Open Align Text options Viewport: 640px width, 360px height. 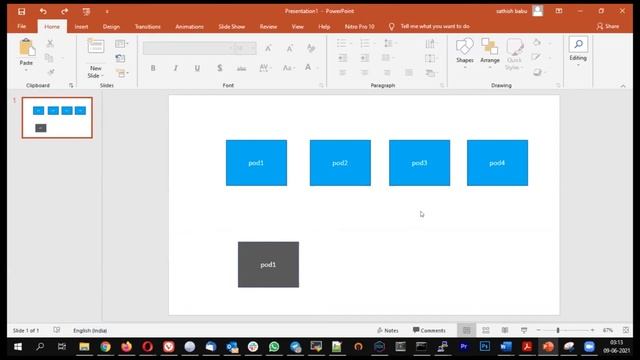click(430, 58)
